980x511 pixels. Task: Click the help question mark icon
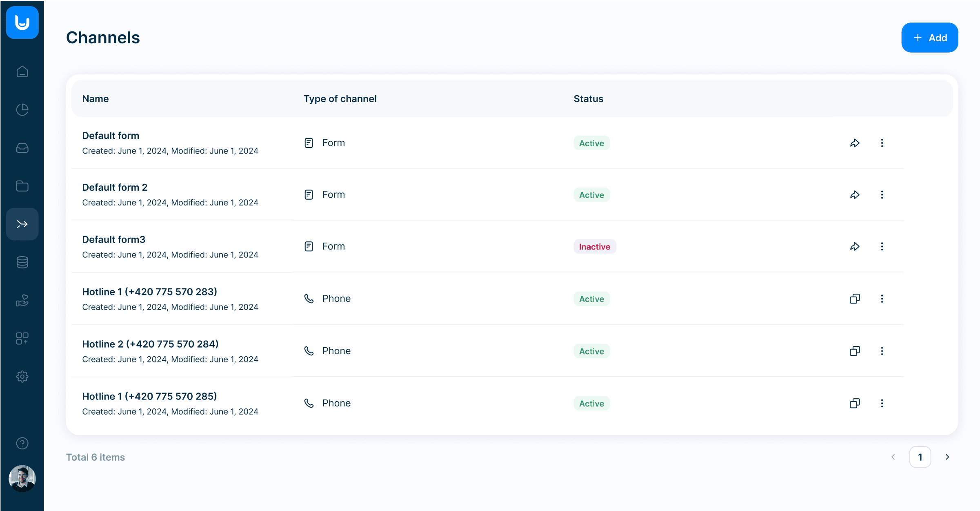[22, 443]
